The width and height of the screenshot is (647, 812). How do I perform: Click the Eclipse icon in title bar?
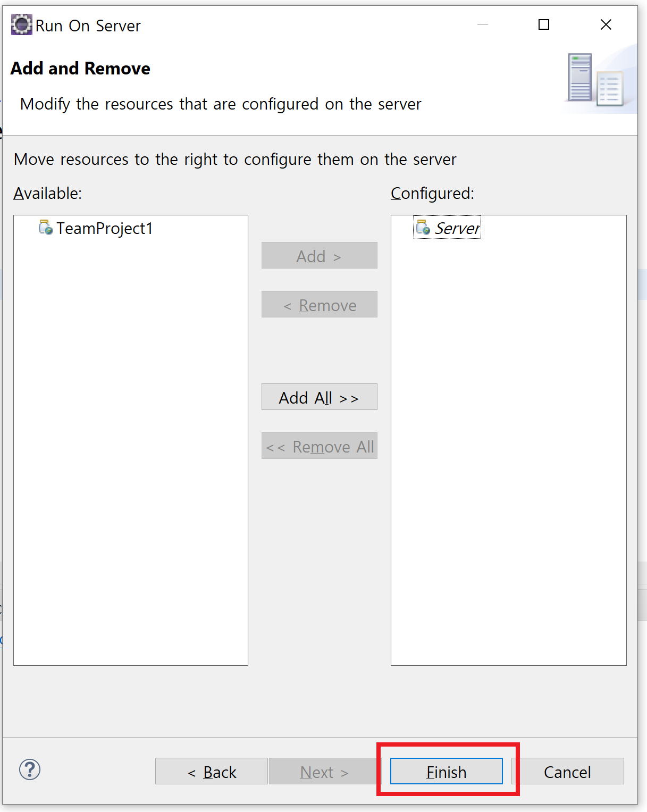click(22, 25)
